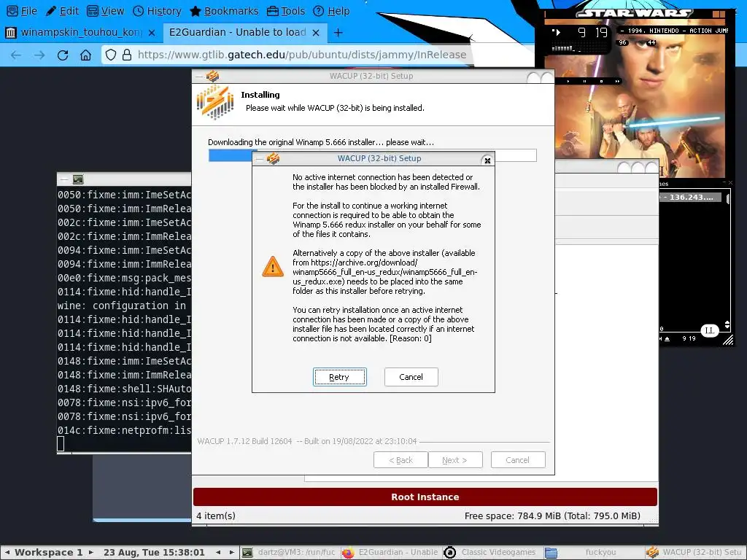The height and width of the screenshot is (560, 747).
Task: Click Retry in the WACUP error dialog
Action: coord(339,377)
